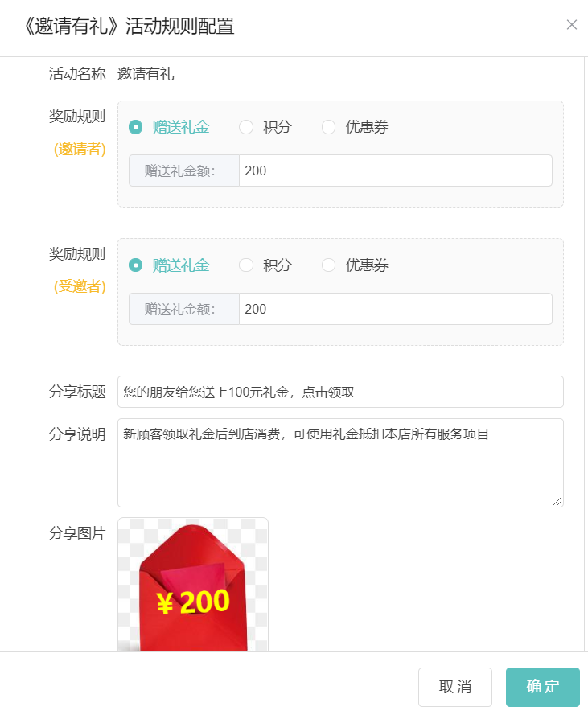This screenshot has height=715, width=588.
Task: Click the dialog's vertical scrollbar
Action: (x=586, y=354)
